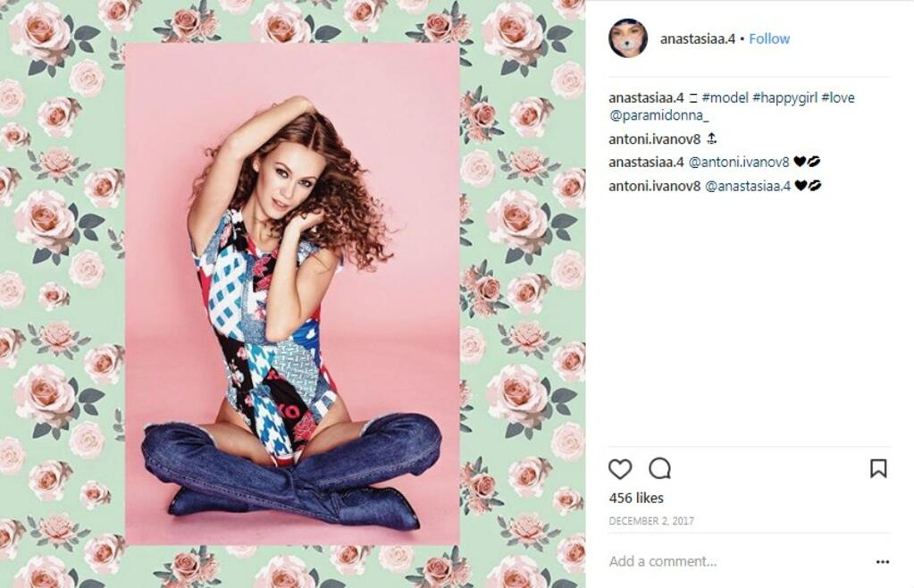Open comments via the speech bubble icon

[x=660, y=468]
